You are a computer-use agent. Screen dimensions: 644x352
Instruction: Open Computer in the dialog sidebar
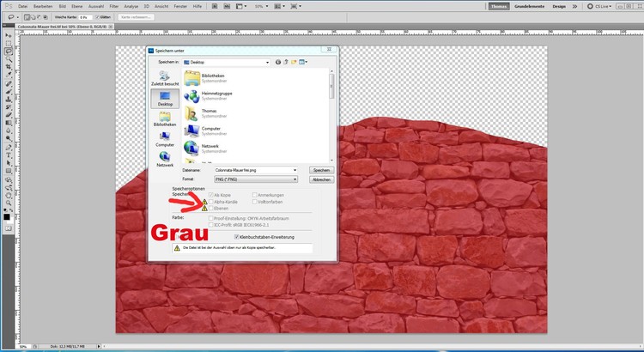click(165, 139)
